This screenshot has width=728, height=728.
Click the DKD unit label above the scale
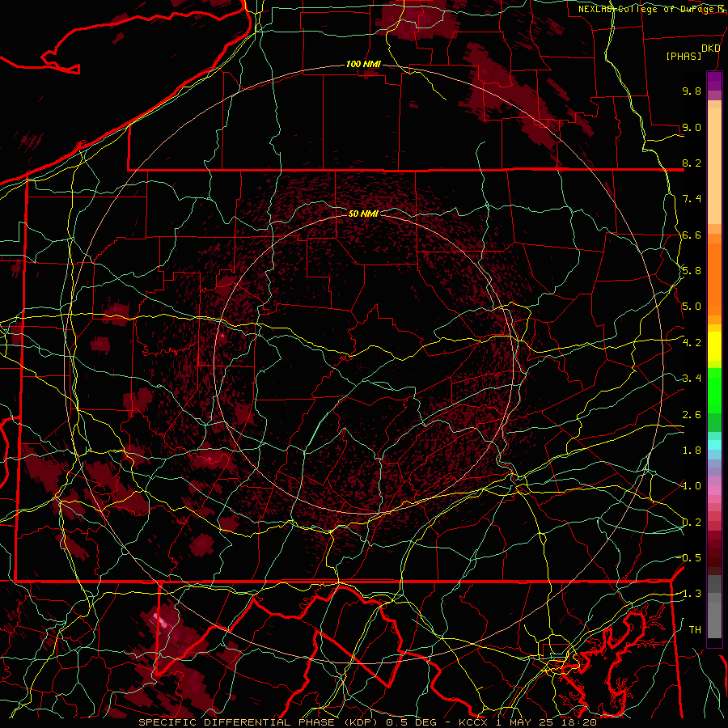[710, 49]
